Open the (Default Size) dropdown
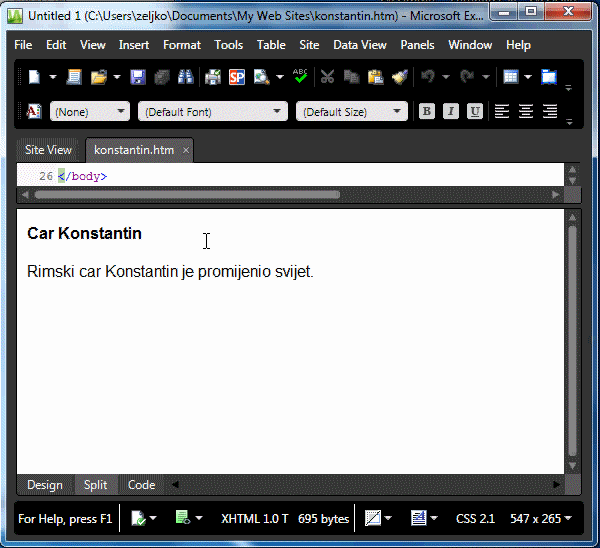This screenshot has height=548, width=600. coord(351,112)
